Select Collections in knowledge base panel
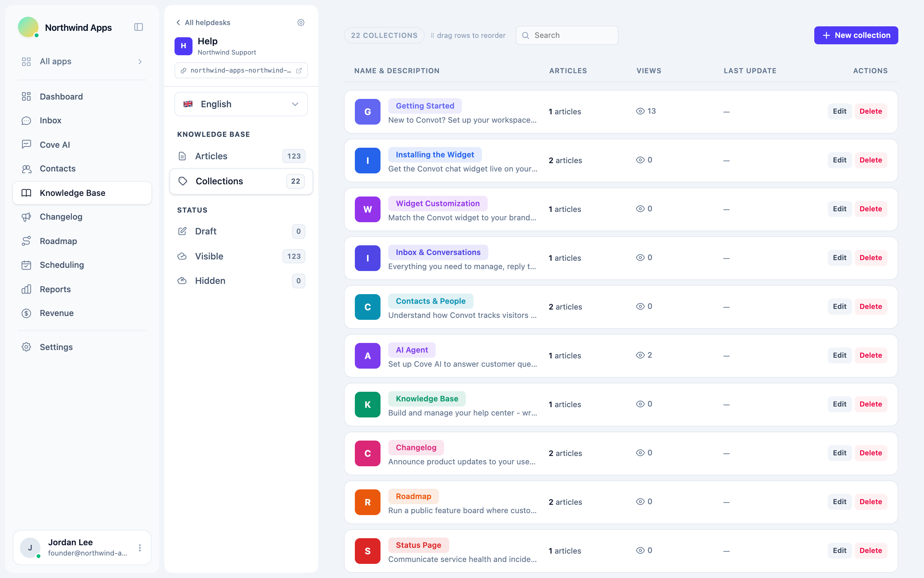Image resolution: width=924 pixels, height=578 pixels. coord(241,181)
